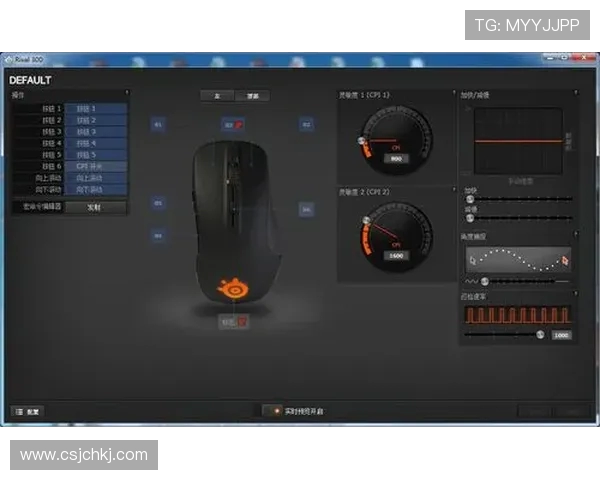Click the B2 right-button callout label
The width and height of the screenshot is (600, 480).
click(x=307, y=124)
